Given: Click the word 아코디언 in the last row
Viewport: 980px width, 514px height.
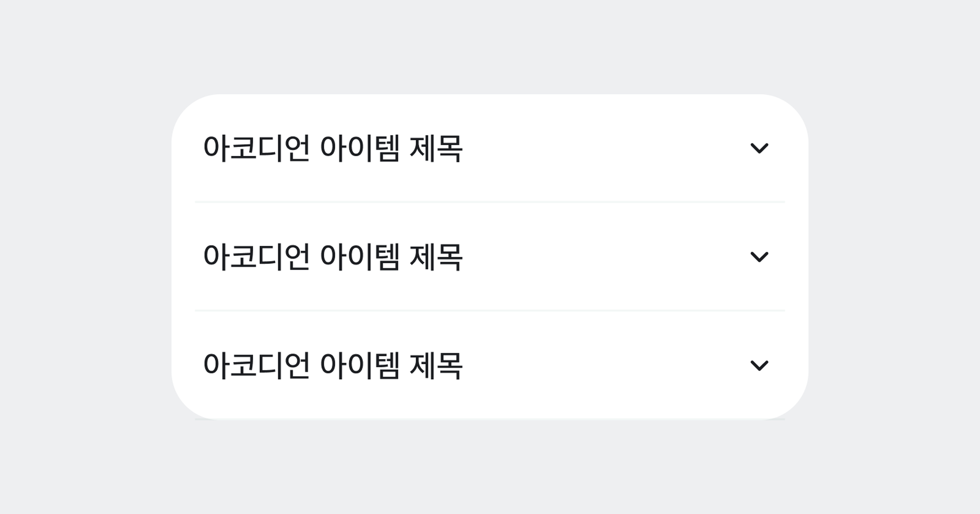Looking at the screenshot, I should [x=256, y=366].
